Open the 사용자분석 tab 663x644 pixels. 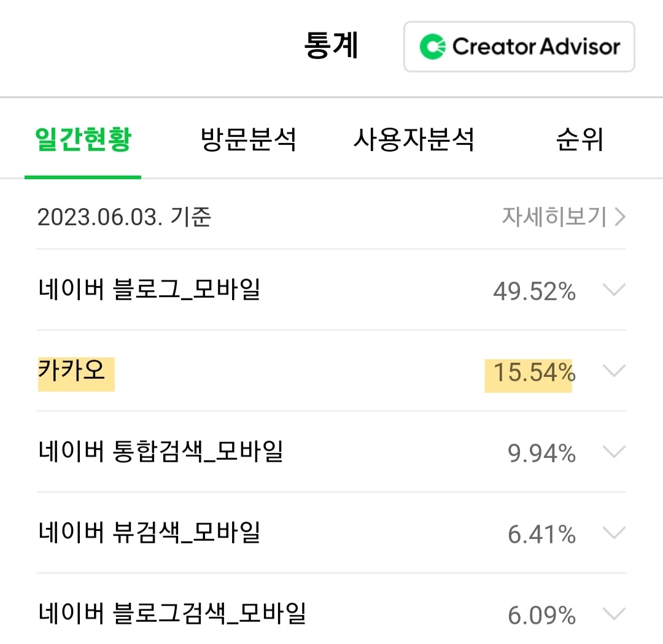tap(414, 140)
